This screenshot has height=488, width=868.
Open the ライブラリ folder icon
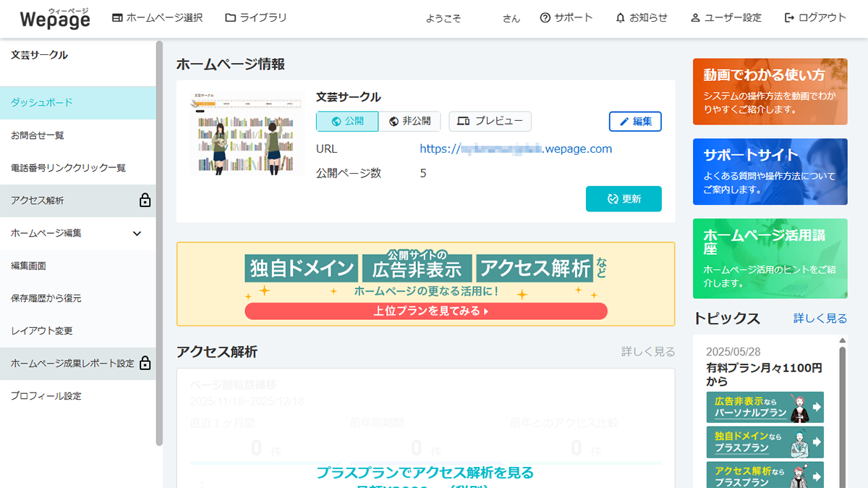tap(229, 18)
